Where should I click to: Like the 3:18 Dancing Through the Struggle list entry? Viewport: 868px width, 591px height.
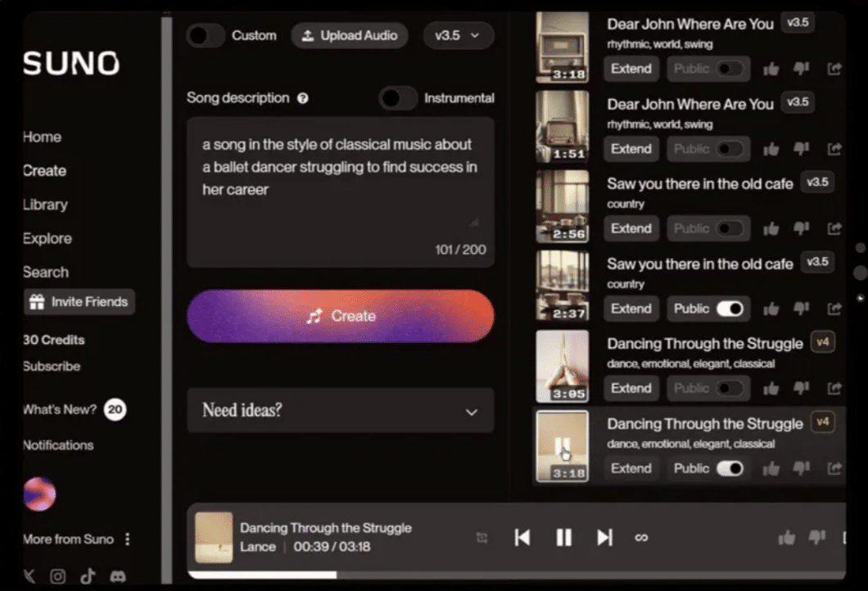[771, 469]
